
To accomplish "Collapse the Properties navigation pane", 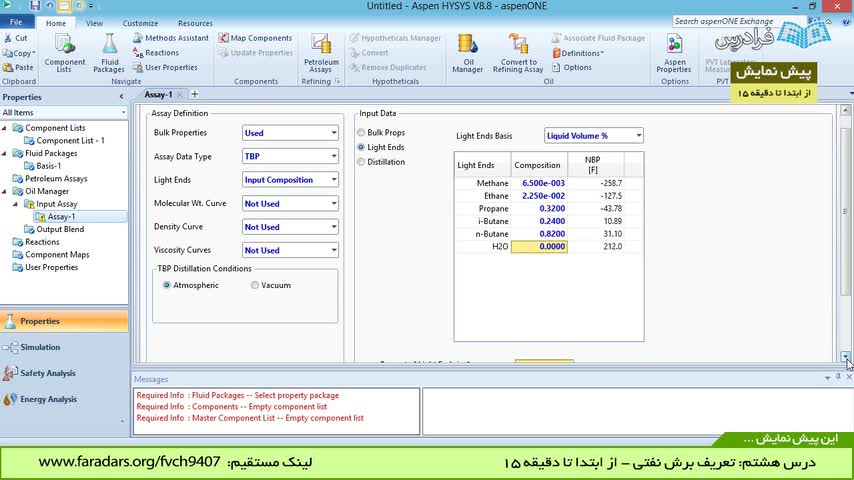I will [x=121, y=97].
